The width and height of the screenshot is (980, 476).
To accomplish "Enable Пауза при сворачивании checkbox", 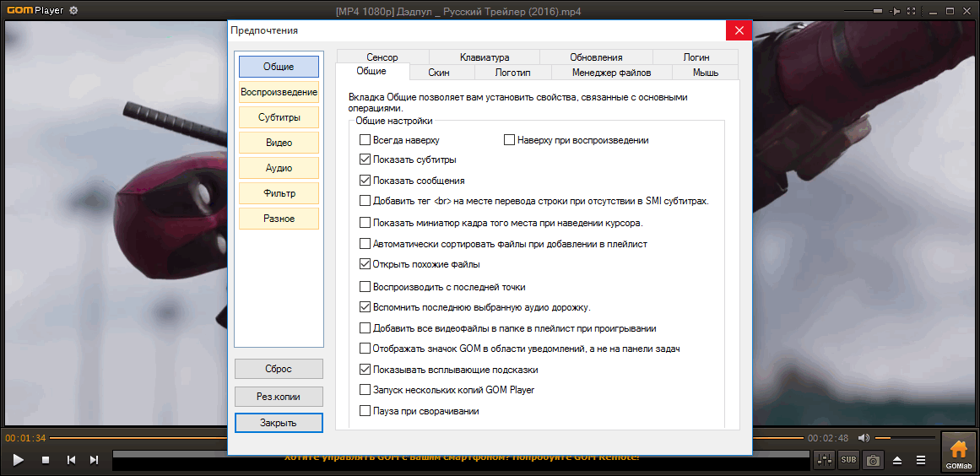I will (x=365, y=411).
